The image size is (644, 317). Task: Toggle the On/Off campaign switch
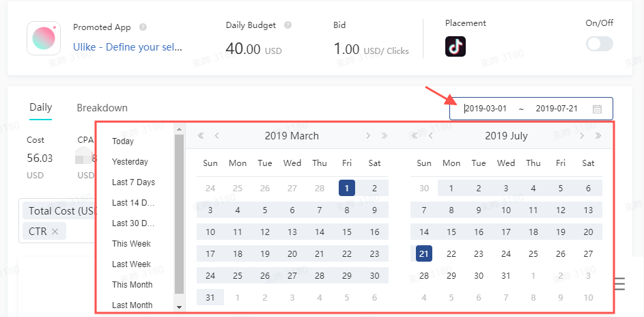point(599,44)
